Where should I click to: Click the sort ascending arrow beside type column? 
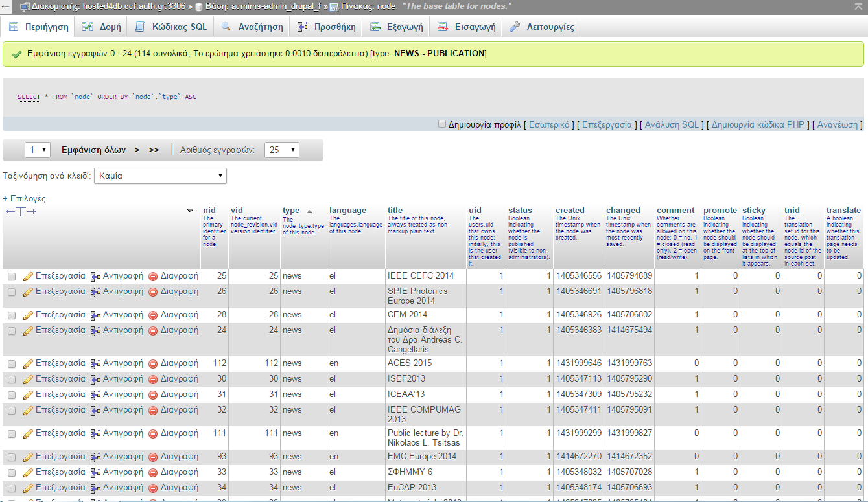point(309,211)
